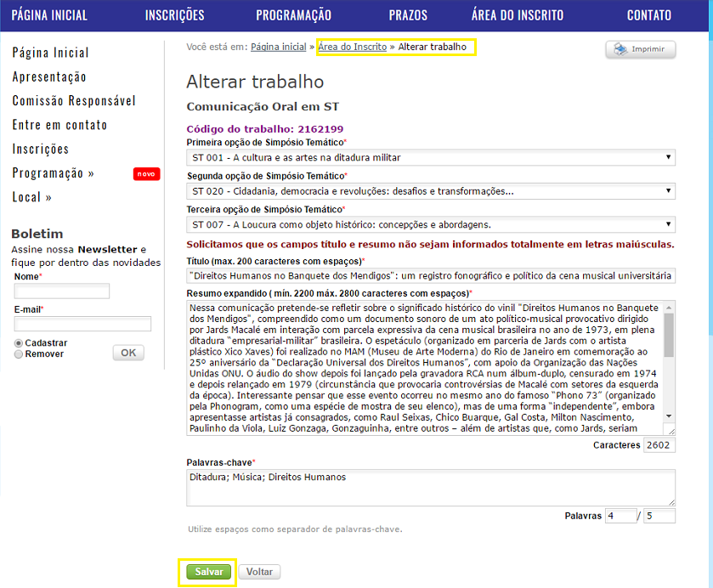Viewport: 713px width, 588px height.
Task: Open PROGRAMAÇÃO in the top navigation
Action: point(293,15)
